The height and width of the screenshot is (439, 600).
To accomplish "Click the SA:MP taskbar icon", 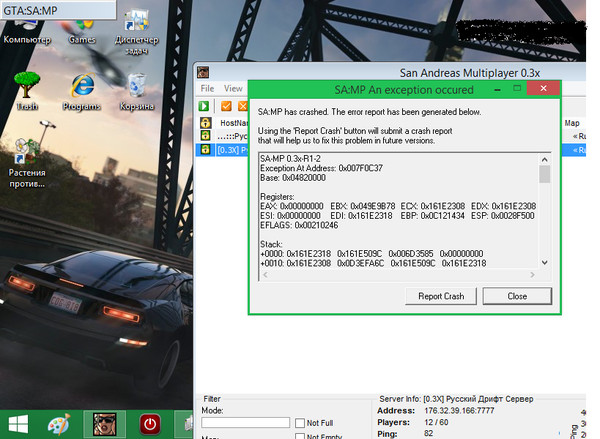I will click(106, 423).
